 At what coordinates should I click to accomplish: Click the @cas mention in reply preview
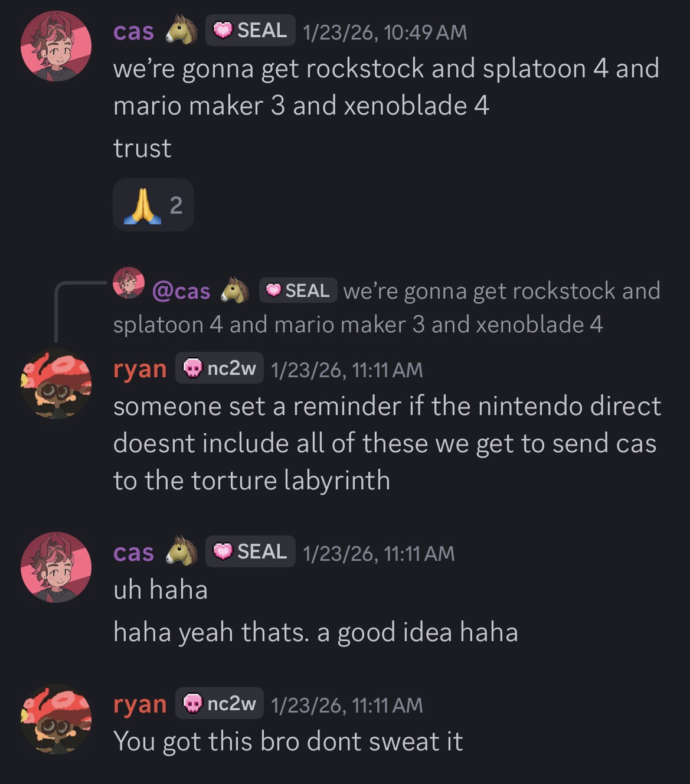coord(181,291)
